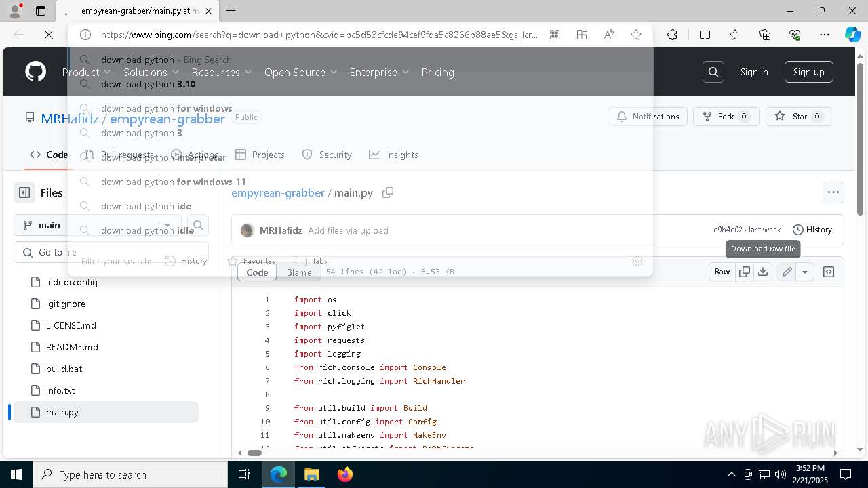Filter suggestions by Tabs
Viewport: 868px width, 488px height.
[x=312, y=261]
